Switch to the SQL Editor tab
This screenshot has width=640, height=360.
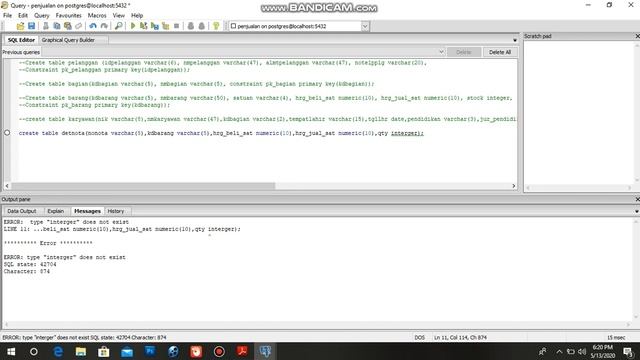(x=21, y=40)
